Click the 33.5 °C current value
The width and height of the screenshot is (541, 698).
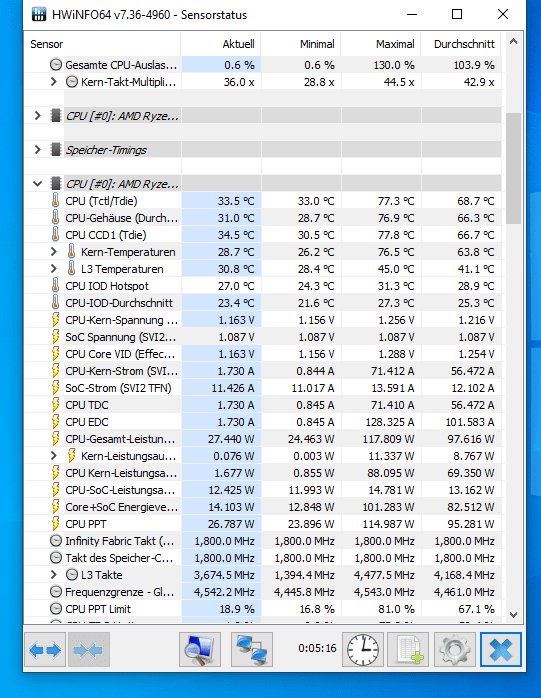[236, 201]
